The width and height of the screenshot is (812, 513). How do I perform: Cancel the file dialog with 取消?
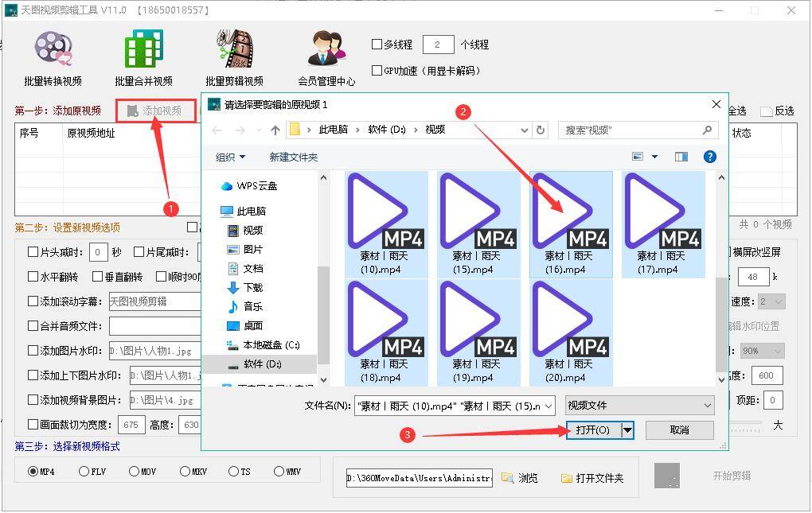[679, 429]
